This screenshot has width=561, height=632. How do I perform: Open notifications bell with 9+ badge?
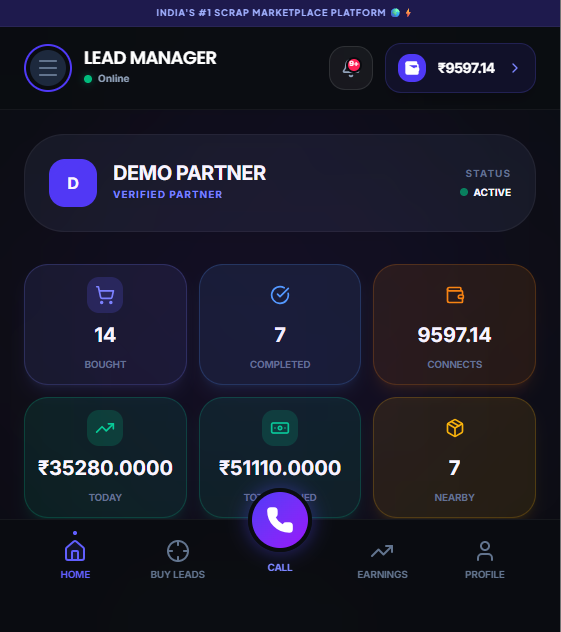[351, 68]
